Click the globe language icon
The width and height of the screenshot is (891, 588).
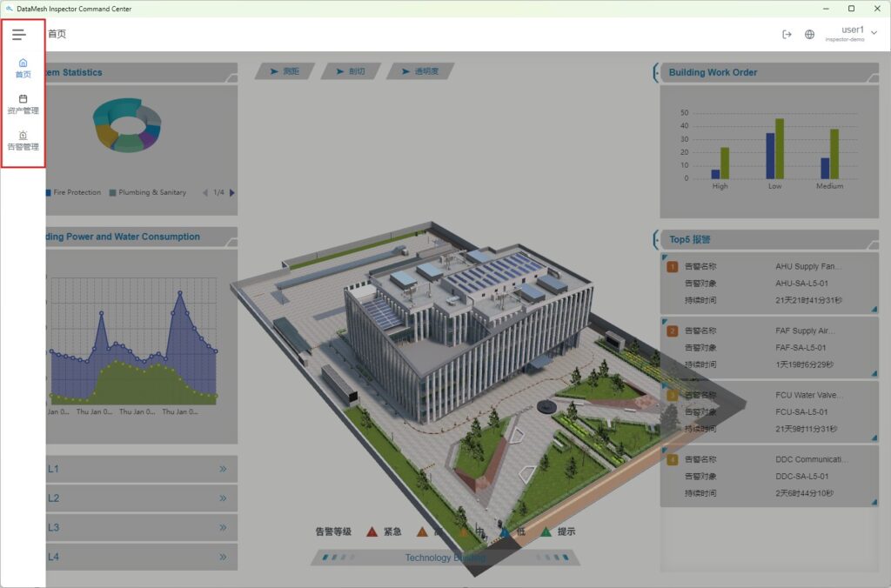point(809,35)
